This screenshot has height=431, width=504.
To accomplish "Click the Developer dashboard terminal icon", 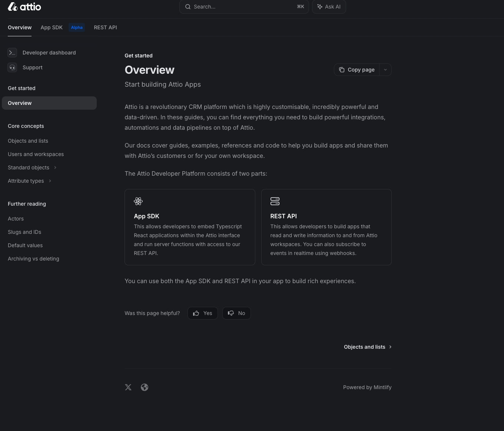I will [x=12, y=53].
